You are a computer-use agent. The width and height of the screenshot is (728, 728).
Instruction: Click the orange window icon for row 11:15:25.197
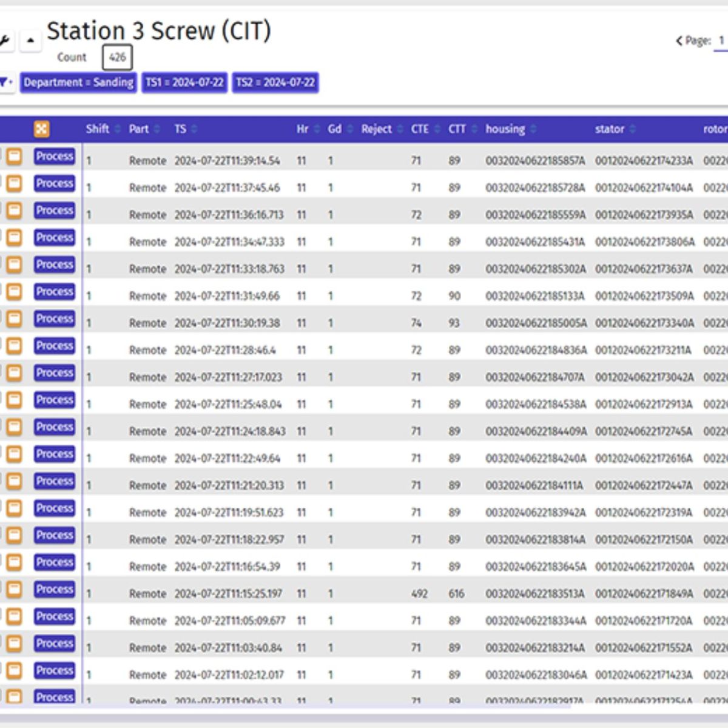point(14,590)
